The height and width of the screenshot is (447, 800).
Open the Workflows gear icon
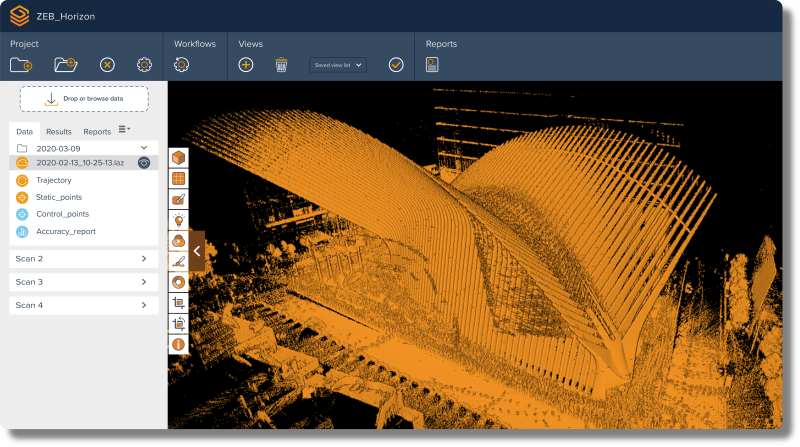click(181, 65)
